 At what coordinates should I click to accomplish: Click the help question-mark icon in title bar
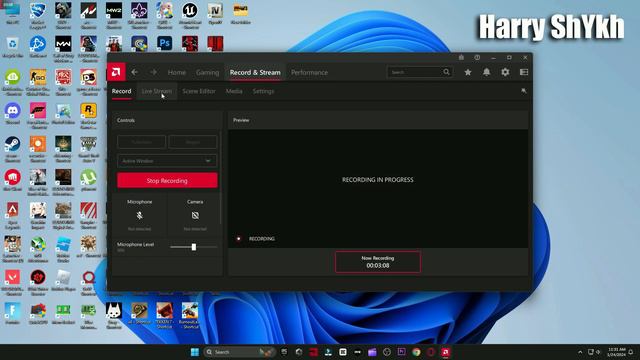(x=477, y=58)
